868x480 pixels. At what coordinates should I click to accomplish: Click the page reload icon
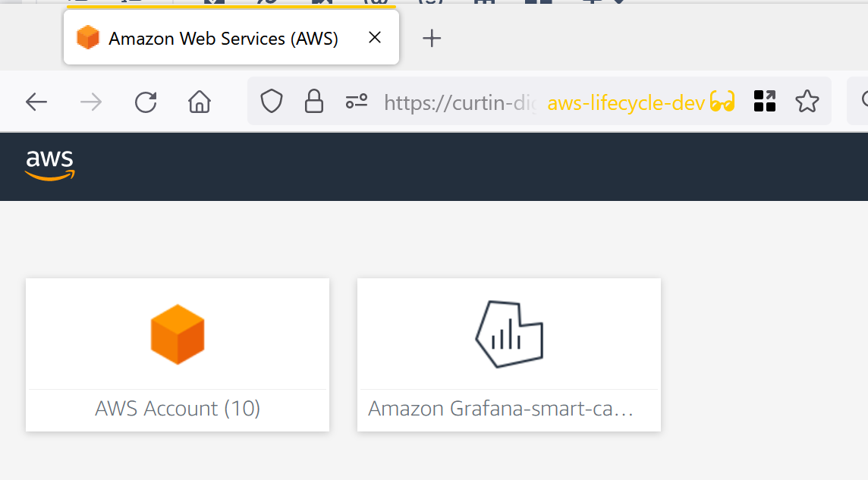click(146, 101)
